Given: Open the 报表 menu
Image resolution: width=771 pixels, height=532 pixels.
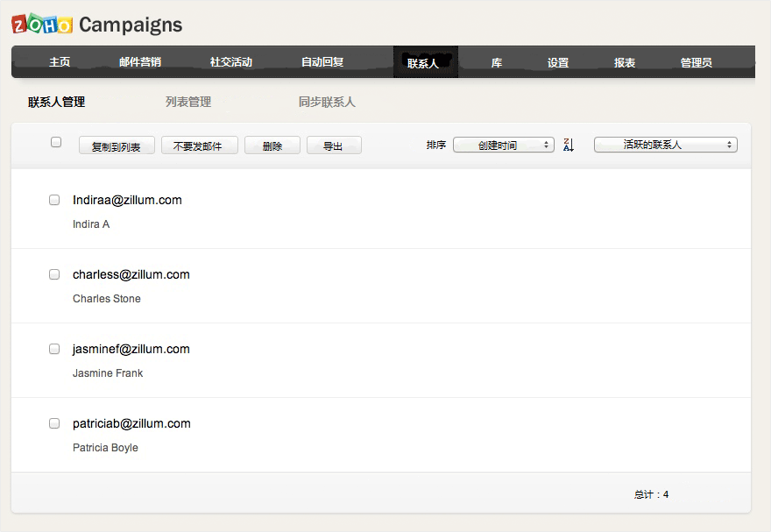Looking at the screenshot, I should coord(625,62).
